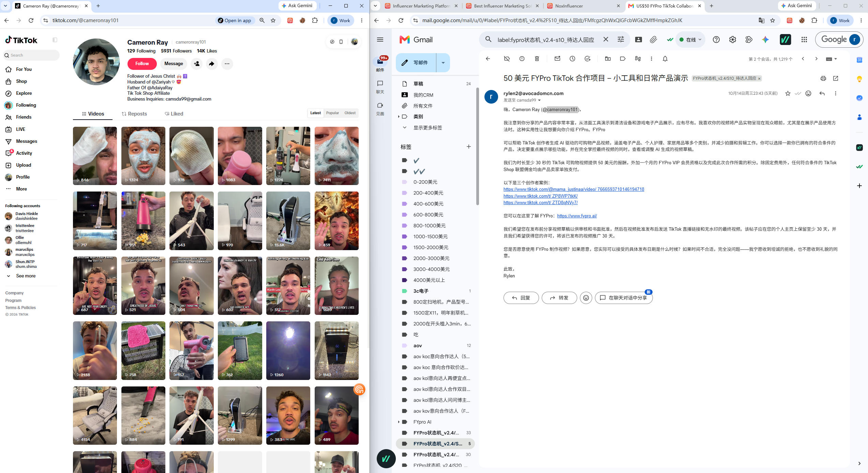The image size is (868, 473).
Task: Click the reply arrow icon beside the date
Action: [x=822, y=93]
